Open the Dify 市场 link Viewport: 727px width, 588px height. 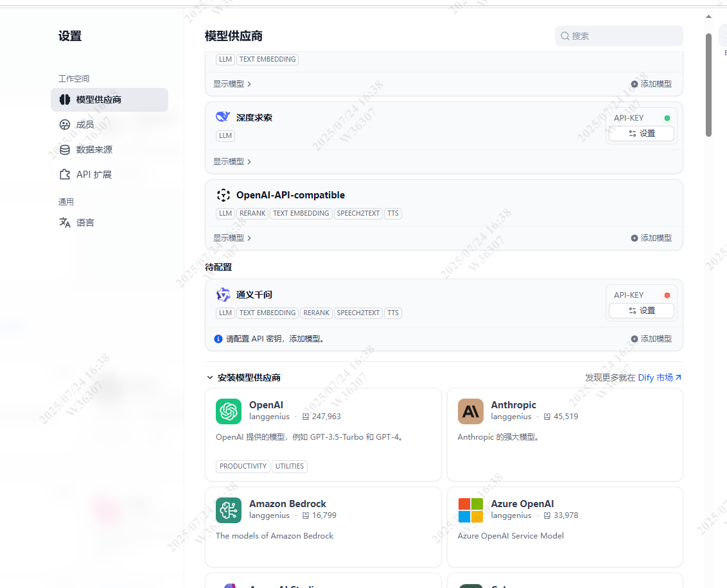[x=659, y=378]
